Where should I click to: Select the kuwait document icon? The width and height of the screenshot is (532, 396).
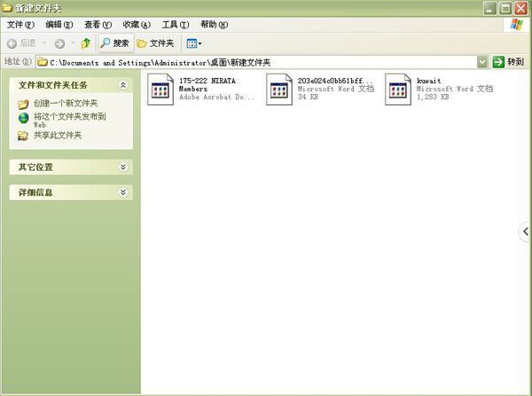coord(398,89)
